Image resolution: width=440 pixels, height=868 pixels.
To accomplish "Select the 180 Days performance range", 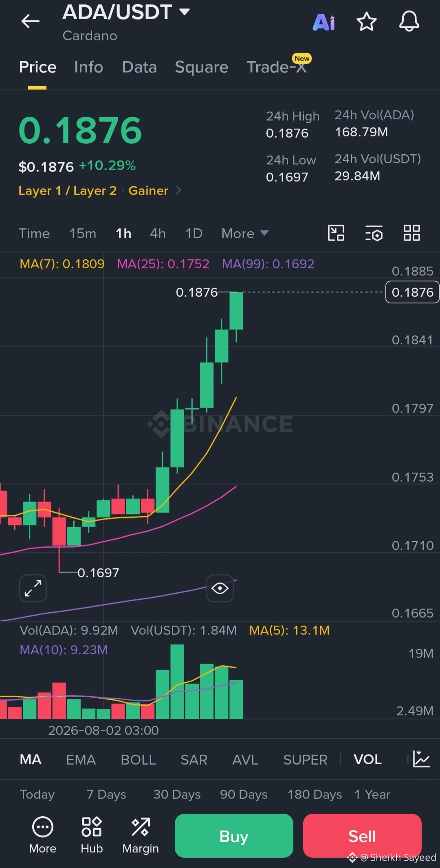I will [x=315, y=794].
